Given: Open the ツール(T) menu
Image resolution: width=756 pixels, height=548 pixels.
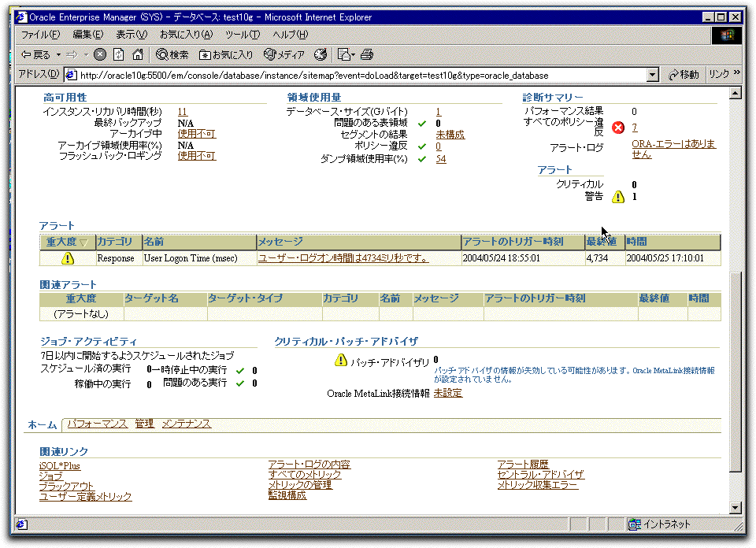Looking at the screenshot, I should [243, 35].
